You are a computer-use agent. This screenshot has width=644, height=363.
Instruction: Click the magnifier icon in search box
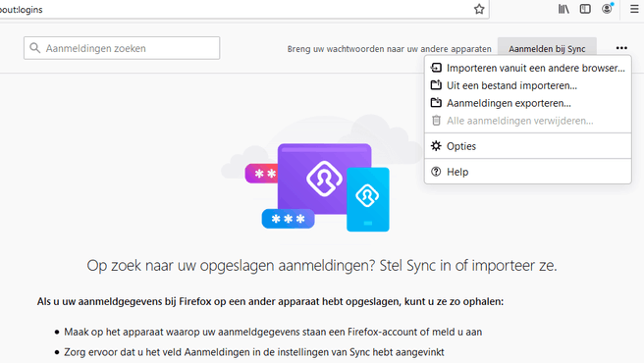[35, 48]
